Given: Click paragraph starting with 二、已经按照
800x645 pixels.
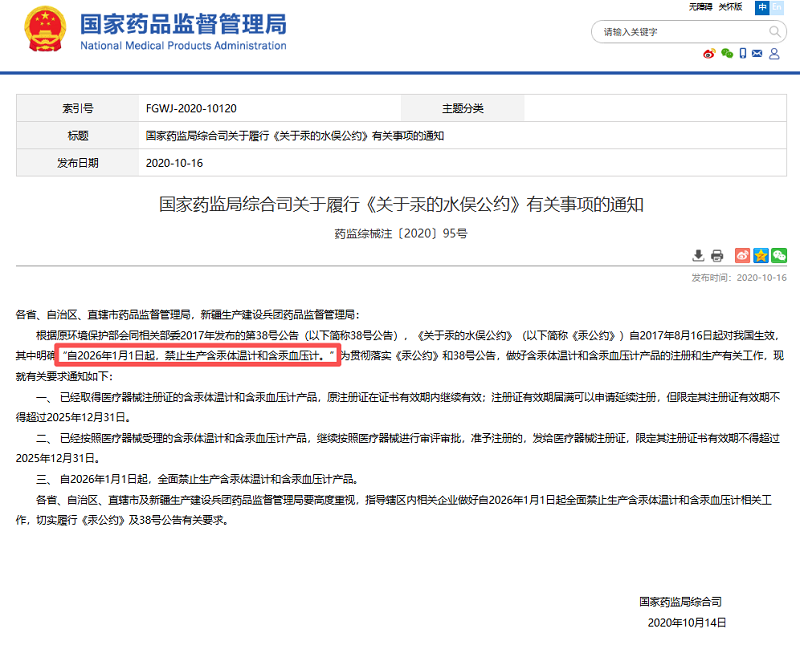Looking at the screenshot, I should click(x=398, y=448).
